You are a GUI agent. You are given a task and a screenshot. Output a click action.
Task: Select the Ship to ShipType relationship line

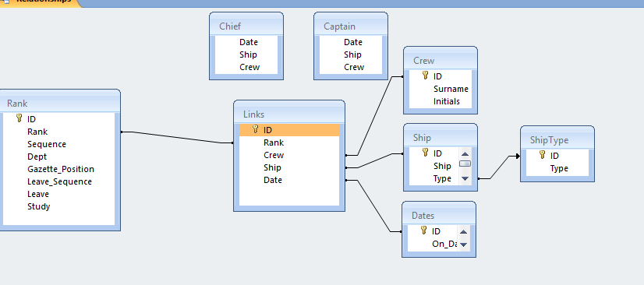499,167
